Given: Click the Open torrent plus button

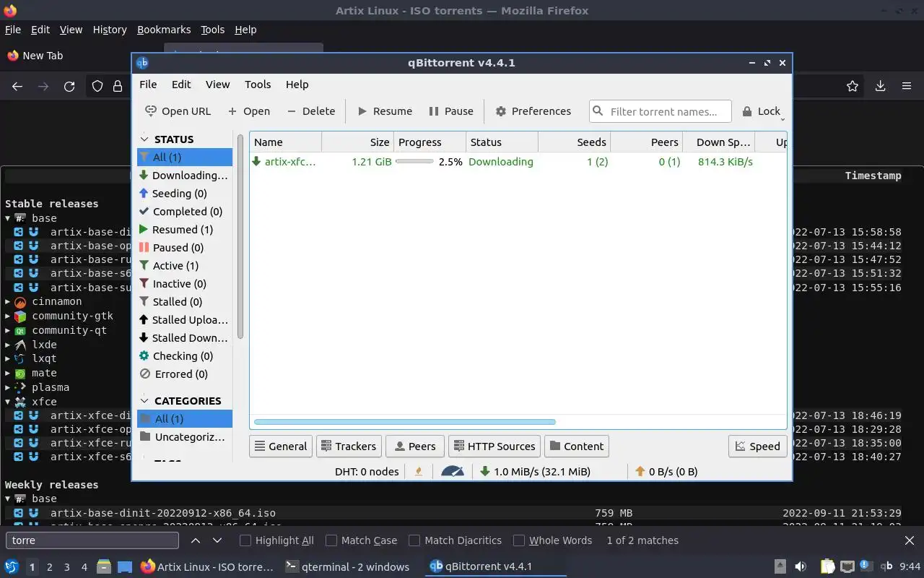Looking at the screenshot, I should pyautogui.click(x=248, y=111).
